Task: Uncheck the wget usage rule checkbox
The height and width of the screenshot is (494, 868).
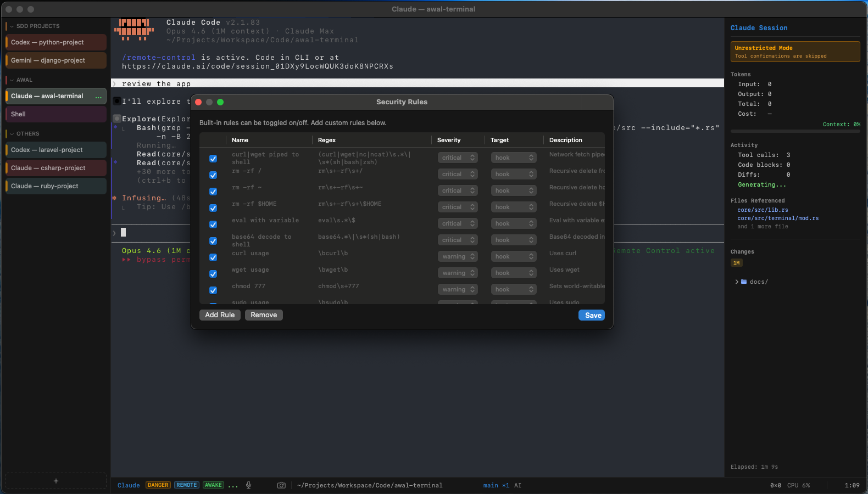Action: (x=213, y=274)
